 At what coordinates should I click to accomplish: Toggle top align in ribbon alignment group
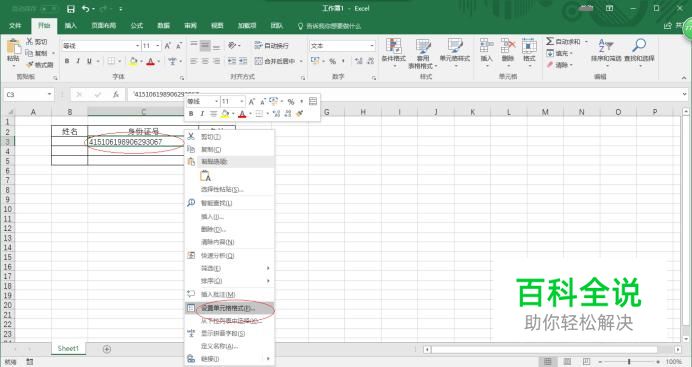point(194,45)
